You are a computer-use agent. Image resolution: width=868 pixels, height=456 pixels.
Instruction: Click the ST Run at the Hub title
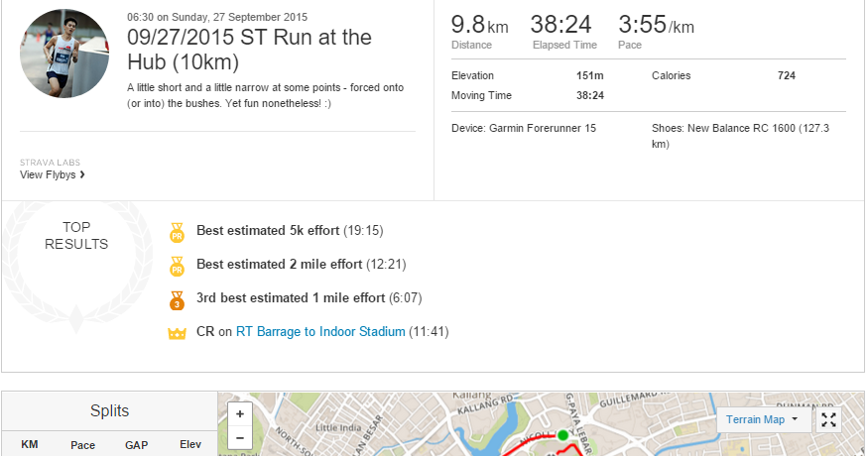pyautogui.click(x=249, y=50)
